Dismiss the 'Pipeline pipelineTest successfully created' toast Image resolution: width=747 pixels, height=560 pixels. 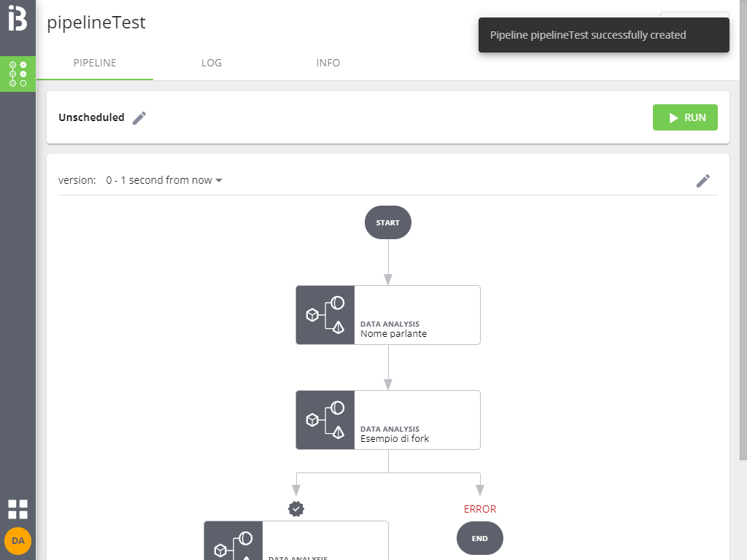(x=603, y=34)
